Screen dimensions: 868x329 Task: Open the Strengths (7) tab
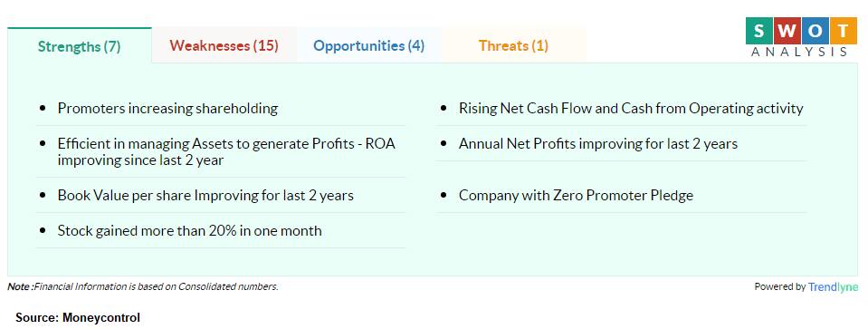pos(79,46)
